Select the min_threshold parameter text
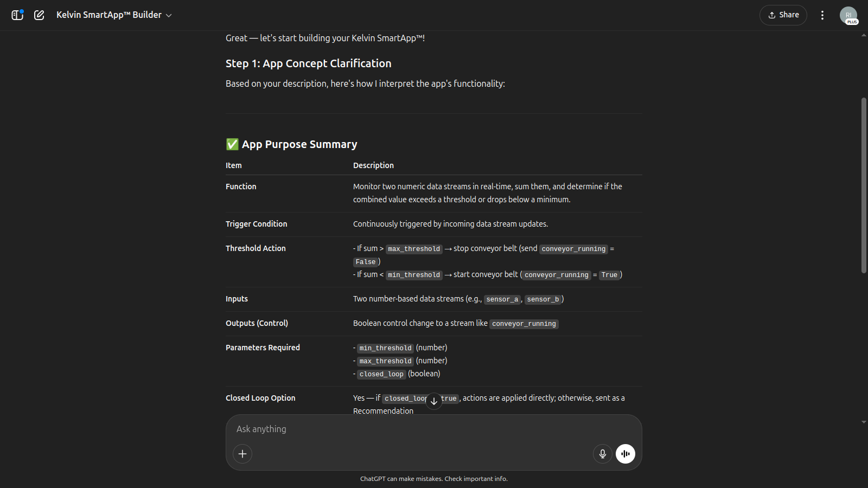Screen dimensions: 868x488 tap(385, 348)
